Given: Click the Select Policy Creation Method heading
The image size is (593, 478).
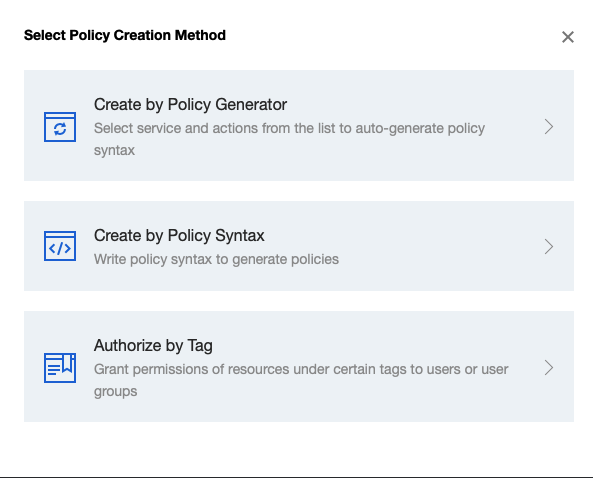Looking at the screenshot, I should click(125, 35).
